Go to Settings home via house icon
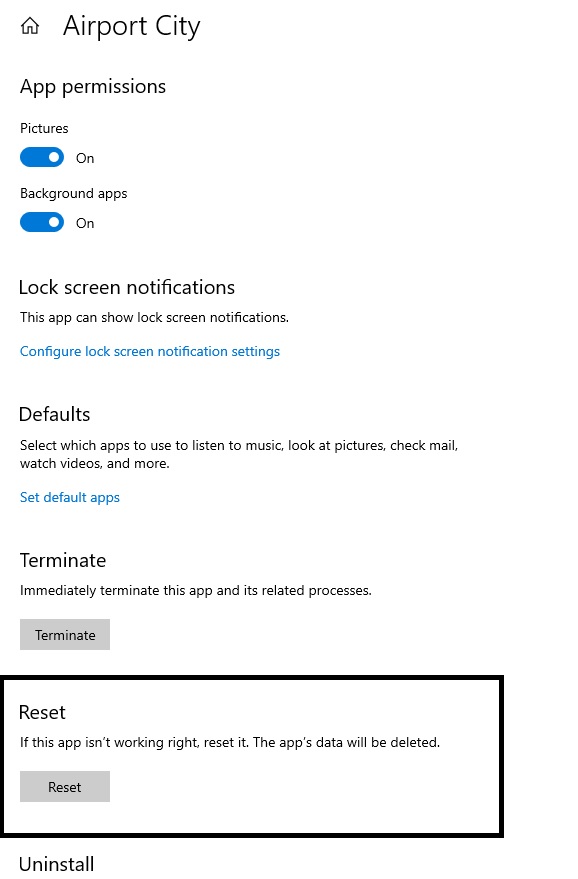578x879 pixels. pos(30,26)
